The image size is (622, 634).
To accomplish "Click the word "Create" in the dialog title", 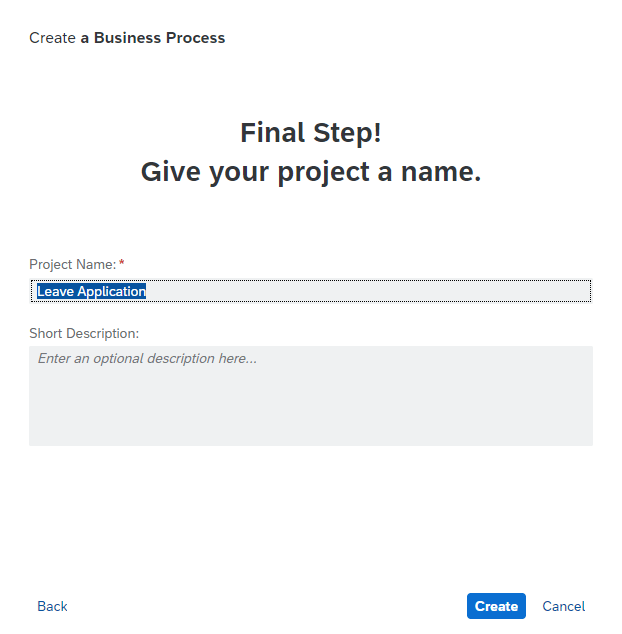I will [52, 38].
